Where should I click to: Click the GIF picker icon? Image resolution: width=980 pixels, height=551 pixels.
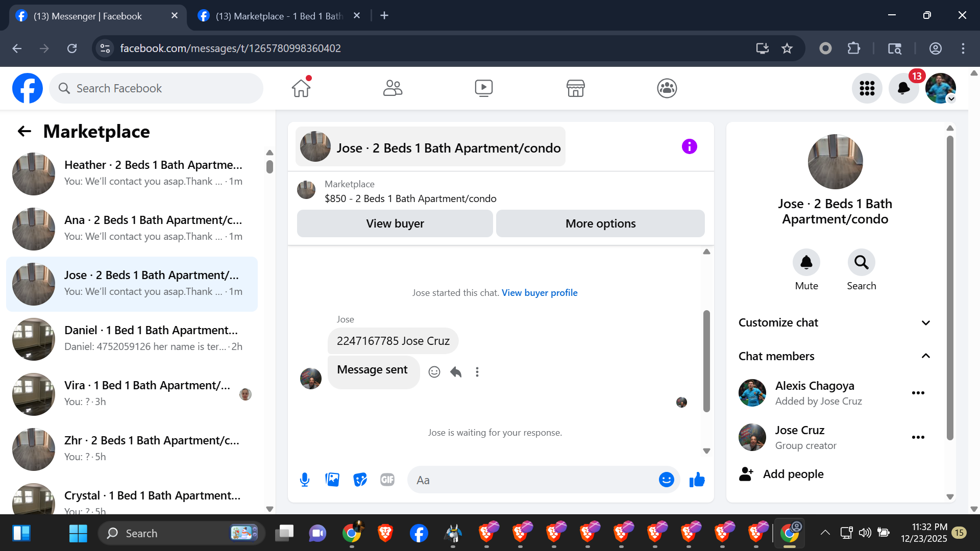click(387, 480)
